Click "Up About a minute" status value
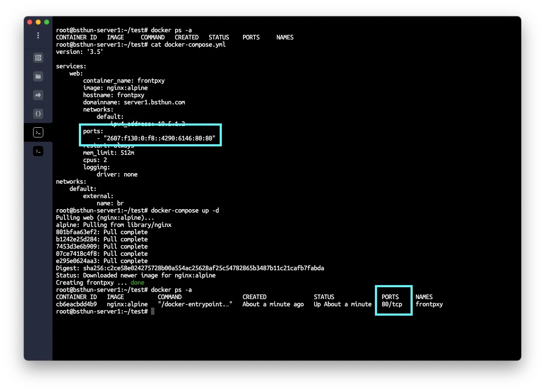 tap(343, 304)
